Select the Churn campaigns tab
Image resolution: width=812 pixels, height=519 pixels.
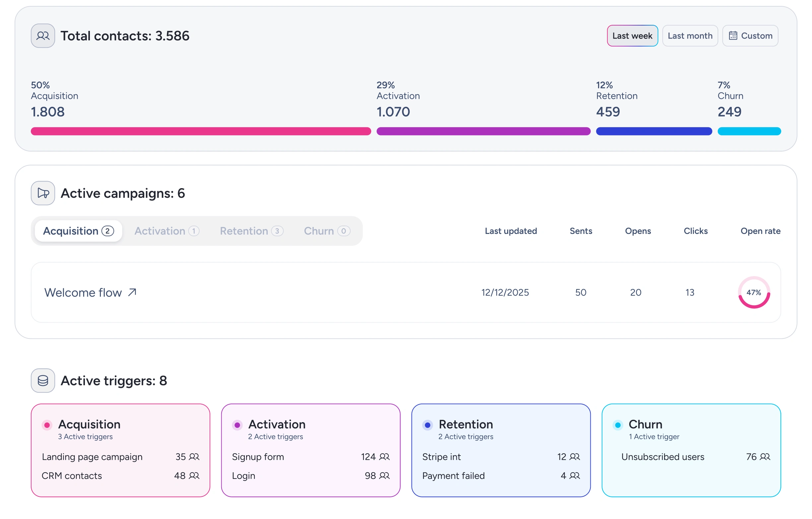click(x=327, y=231)
